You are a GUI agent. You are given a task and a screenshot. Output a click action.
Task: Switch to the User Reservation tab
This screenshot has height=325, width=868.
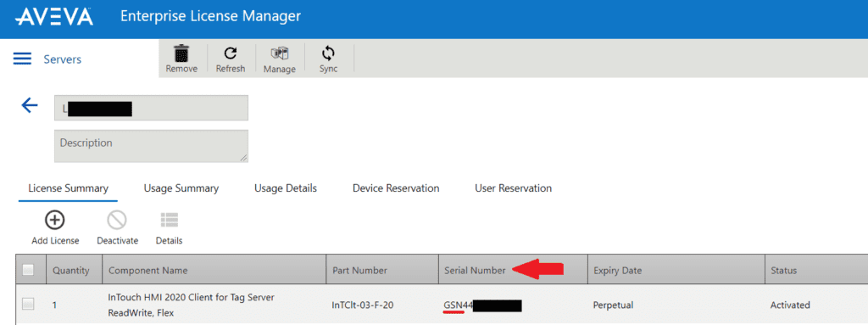click(x=513, y=188)
